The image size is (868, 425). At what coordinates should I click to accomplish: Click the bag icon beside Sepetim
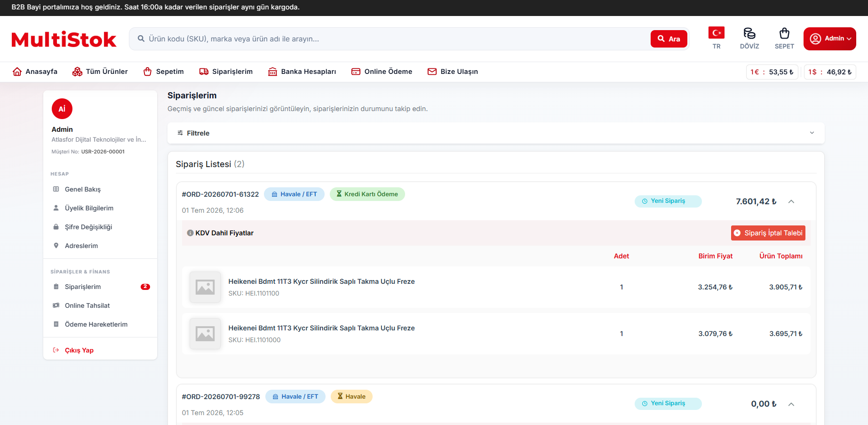148,72
